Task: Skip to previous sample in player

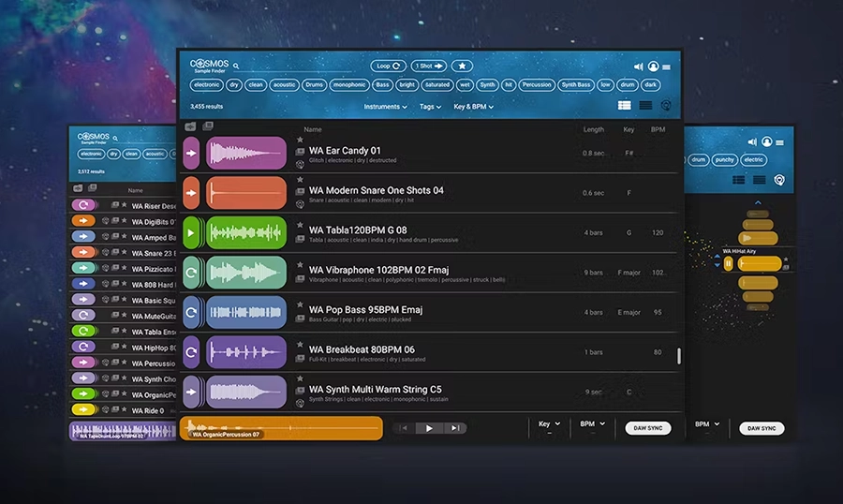Action: click(404, 428)
